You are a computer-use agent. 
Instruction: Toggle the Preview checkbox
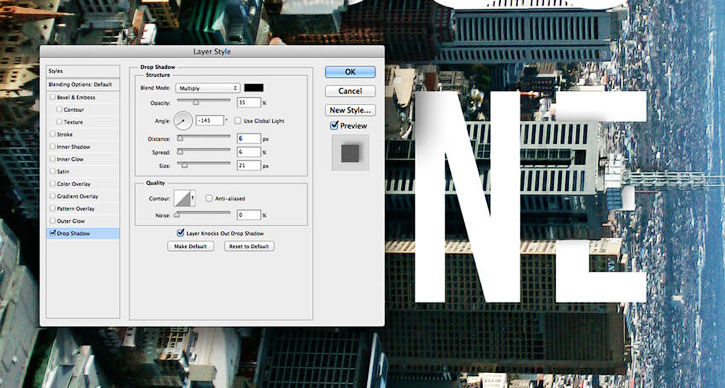tap(334, 126)
